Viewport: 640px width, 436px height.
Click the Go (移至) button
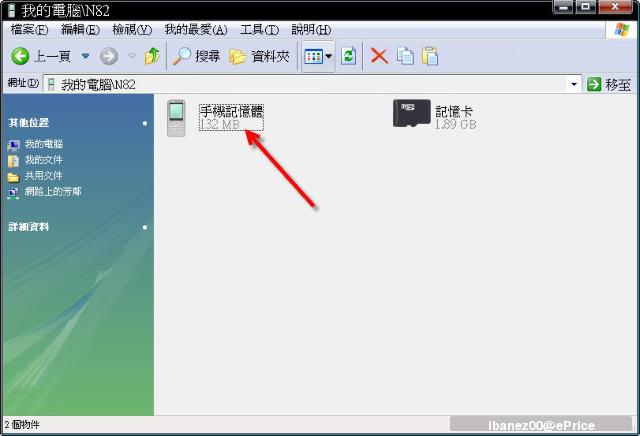click(x=609, y=85)
